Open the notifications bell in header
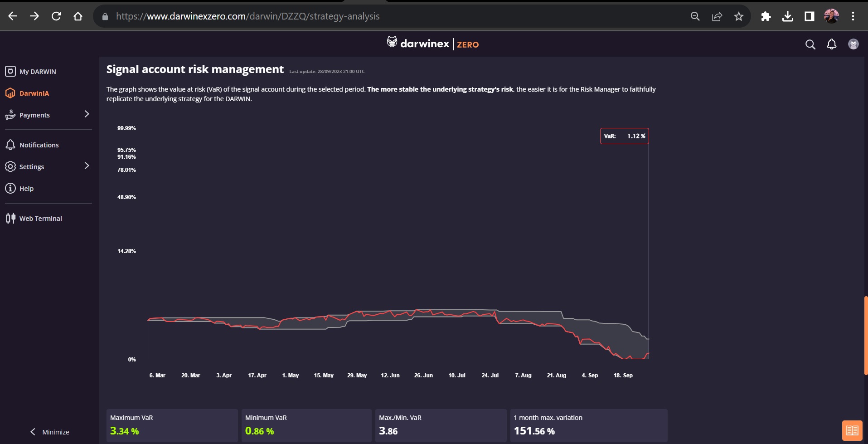Image resolution: width=868 pixels, height=444 pixels. (831, 44)
